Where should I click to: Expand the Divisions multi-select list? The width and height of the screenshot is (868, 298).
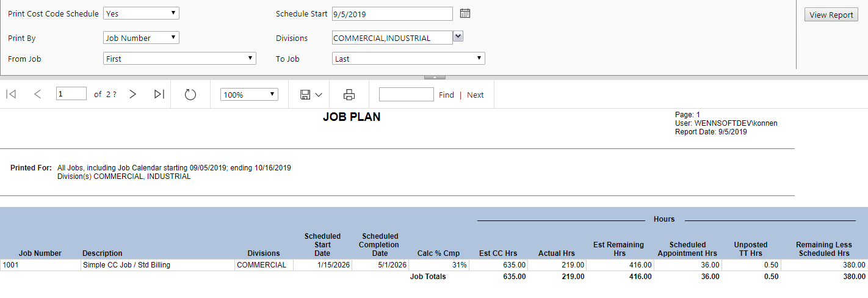[458, 37]
